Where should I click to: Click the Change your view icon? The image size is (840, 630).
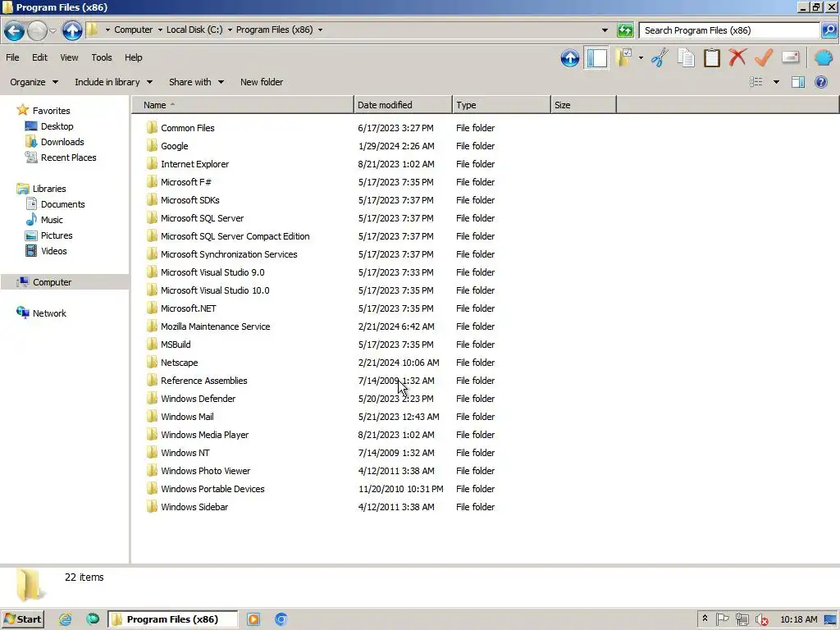click(756, 82)
